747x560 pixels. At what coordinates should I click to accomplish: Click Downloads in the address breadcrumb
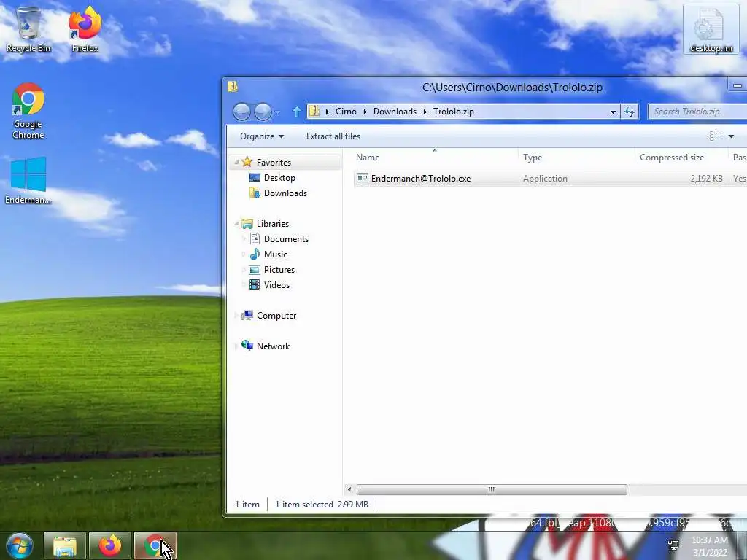[x=395, y=112]
